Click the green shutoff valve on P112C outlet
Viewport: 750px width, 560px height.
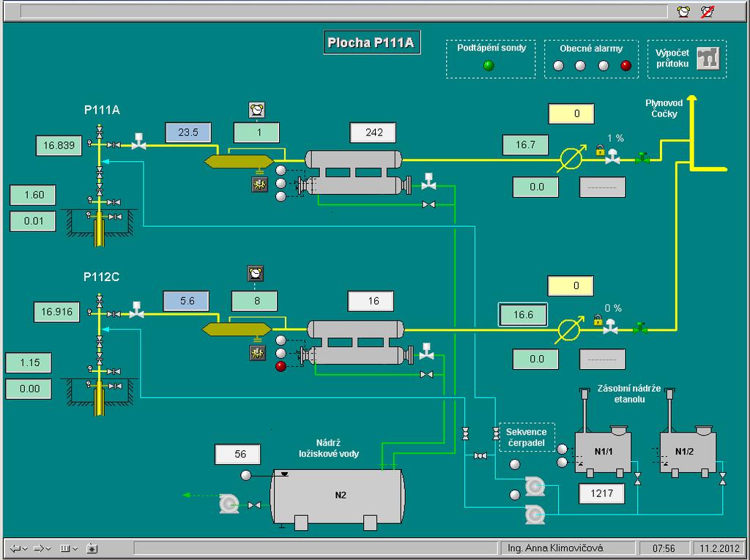640,328
